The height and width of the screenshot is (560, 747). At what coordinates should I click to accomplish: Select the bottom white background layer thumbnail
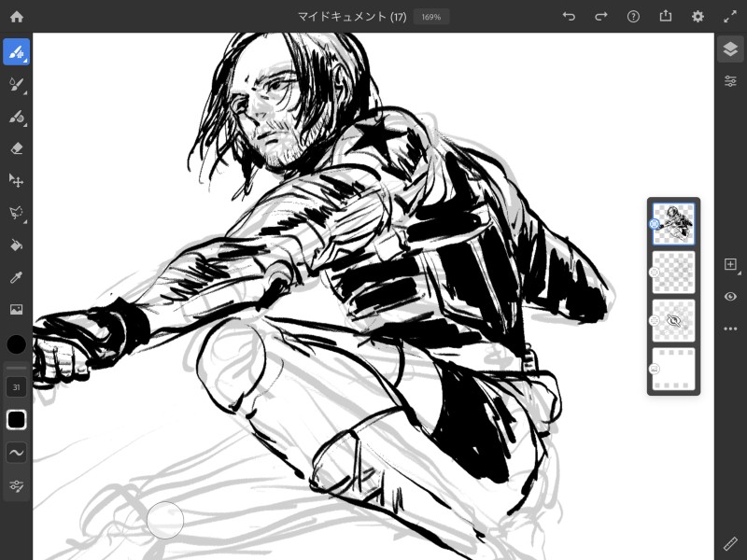click(x=673, y=369)
